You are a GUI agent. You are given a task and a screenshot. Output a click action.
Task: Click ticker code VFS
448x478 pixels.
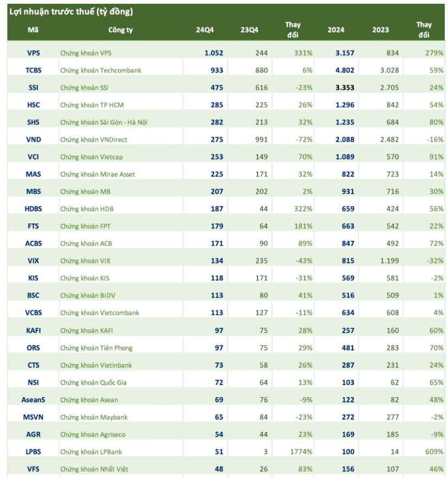(x=34, y=469)
